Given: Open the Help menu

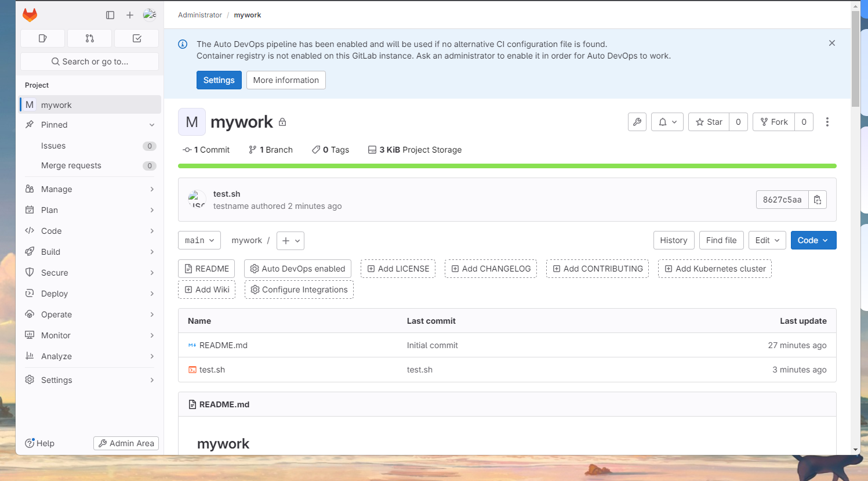Looking at the screenshot, I should point(39,443).
